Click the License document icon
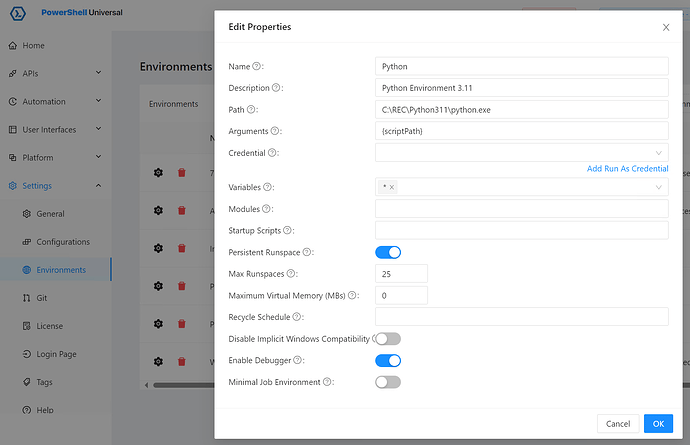 tap(27, 326)
